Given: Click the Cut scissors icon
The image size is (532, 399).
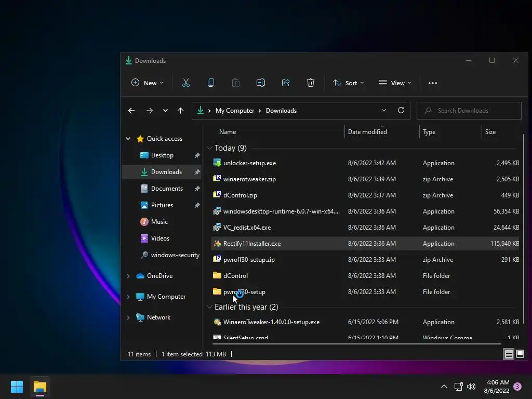Looking at the screenshot, I should (185, 83).
